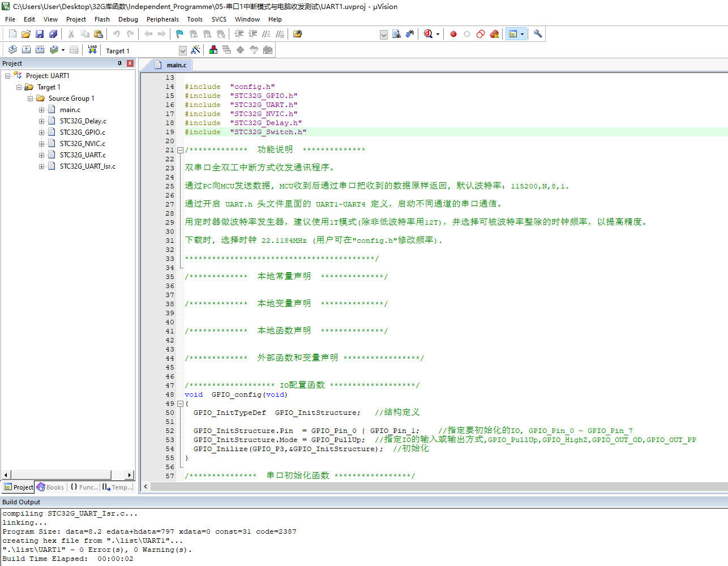Open Manage Run-Time Environment diamond icon
The width and height of the screenshot is (728, 566).
(241, 50)
